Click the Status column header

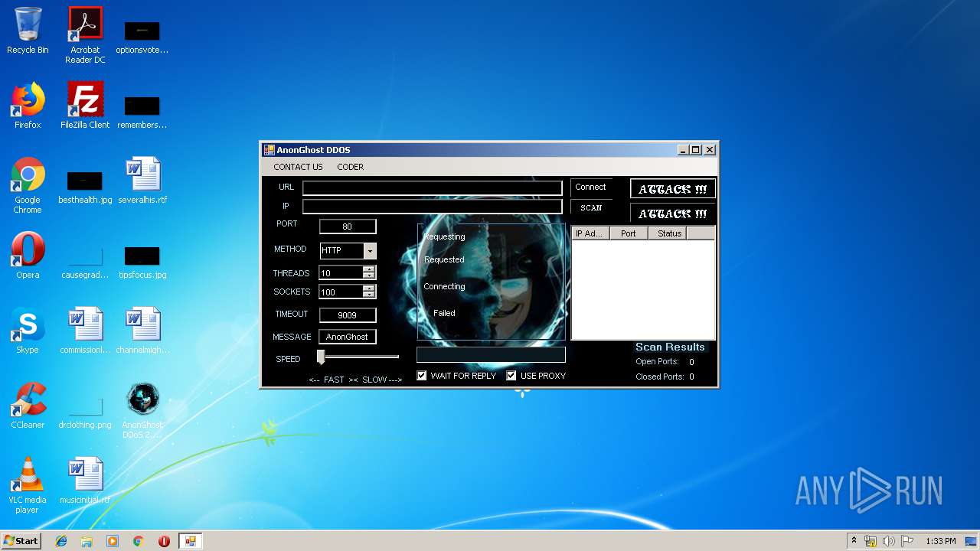pos(669,233)
